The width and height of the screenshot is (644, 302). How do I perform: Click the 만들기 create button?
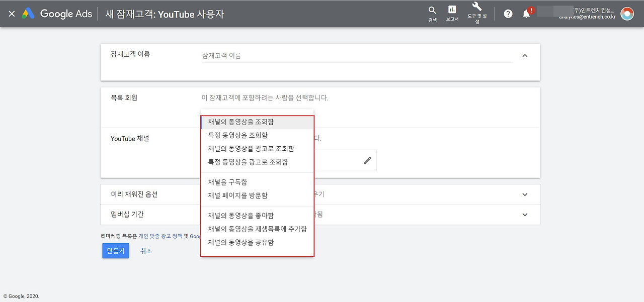[116, 251]
